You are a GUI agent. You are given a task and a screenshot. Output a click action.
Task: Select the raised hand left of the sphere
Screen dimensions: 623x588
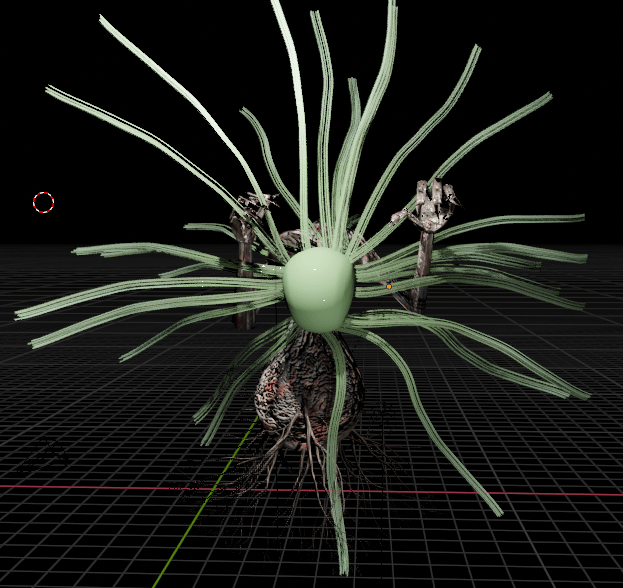tap(252, 210)
